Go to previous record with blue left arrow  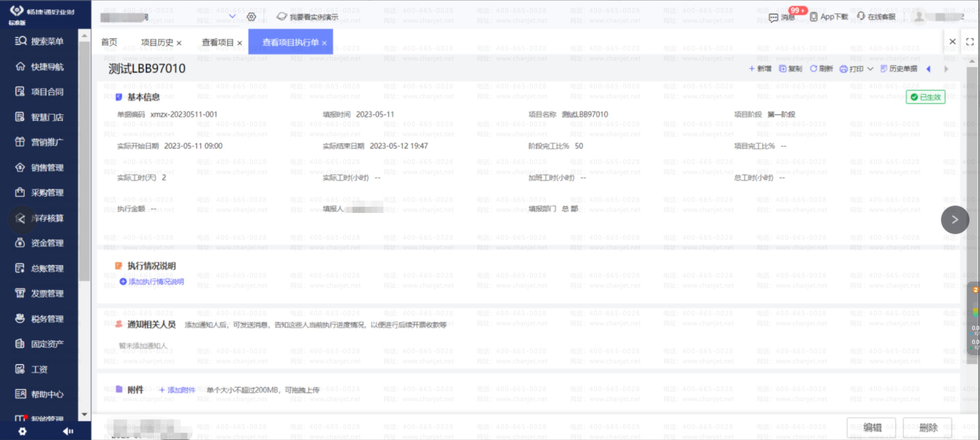coord(928,69)
